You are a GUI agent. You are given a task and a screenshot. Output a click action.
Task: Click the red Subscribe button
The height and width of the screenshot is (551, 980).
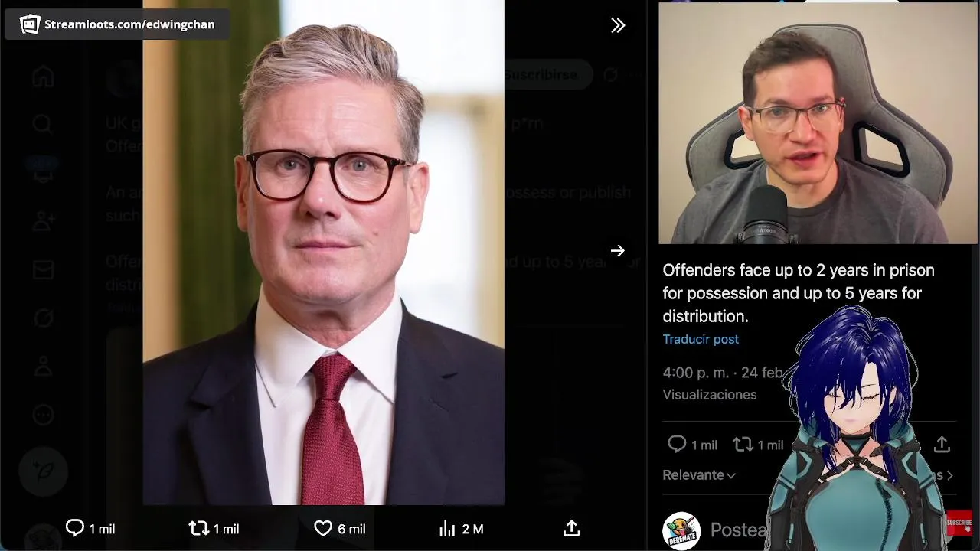pyautogui.click(x=959, y=523)
